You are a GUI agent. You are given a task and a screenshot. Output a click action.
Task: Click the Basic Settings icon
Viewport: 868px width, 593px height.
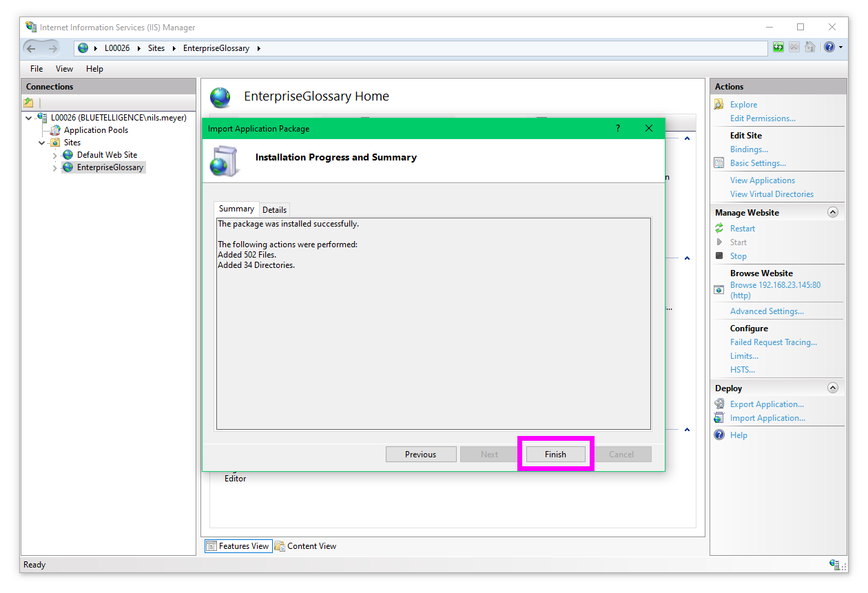[719, 163]
